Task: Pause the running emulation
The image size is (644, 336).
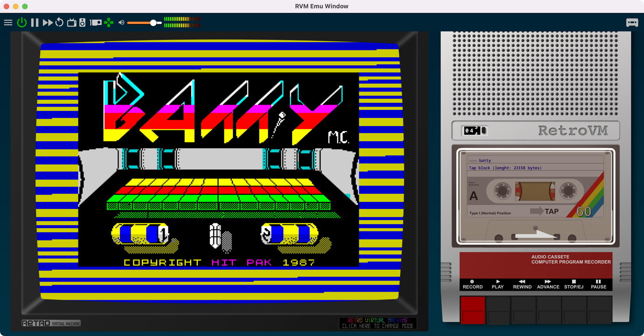Action: [x=35, y=22]
